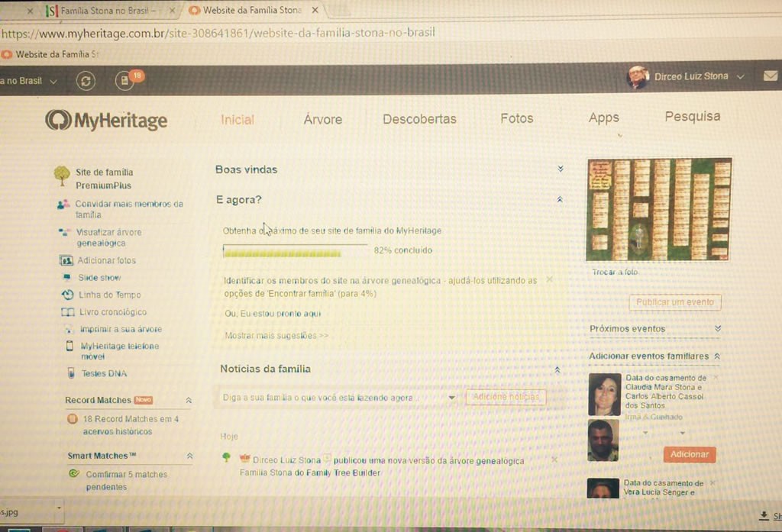Click the view family tree icon
Image resolution: width=782 pixels, height=532 pixels.
point(64,232)
